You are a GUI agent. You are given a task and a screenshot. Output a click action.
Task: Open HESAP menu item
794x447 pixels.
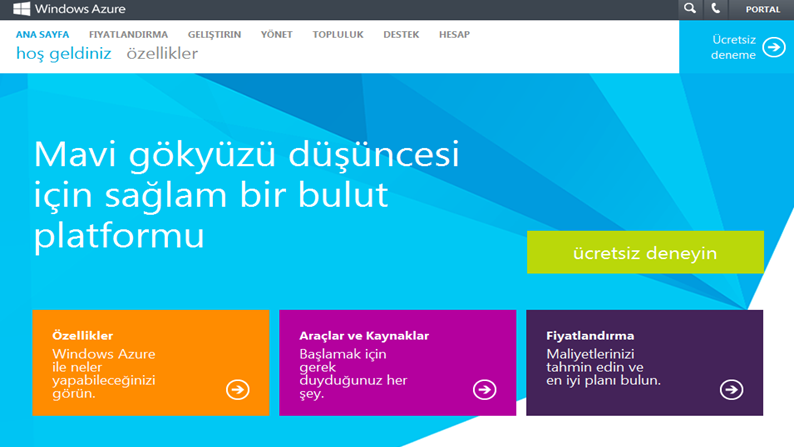pos(454,34)
